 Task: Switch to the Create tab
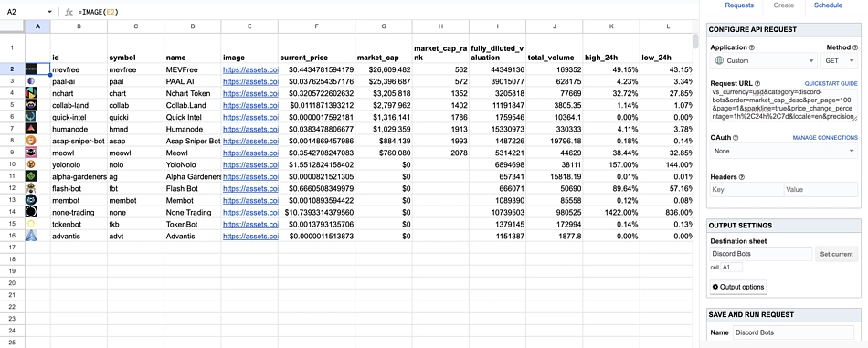tap(783, 5)
